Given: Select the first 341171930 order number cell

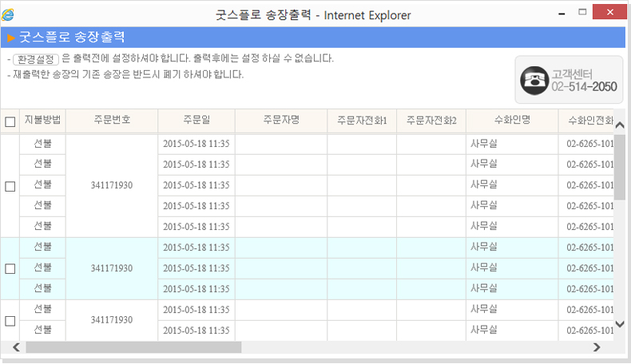Looking at the screenshot, I should pos(112,185).
